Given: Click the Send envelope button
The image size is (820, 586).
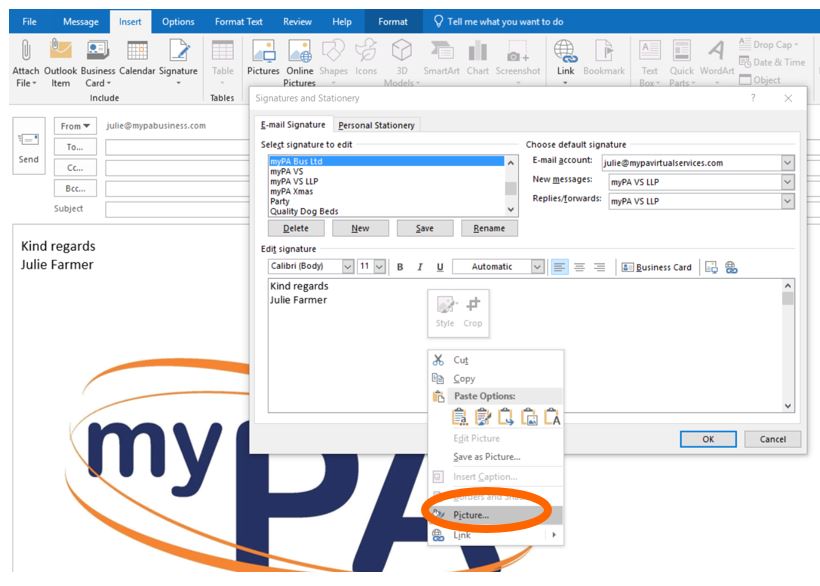Looking at the screenshot, I should 29,148.
